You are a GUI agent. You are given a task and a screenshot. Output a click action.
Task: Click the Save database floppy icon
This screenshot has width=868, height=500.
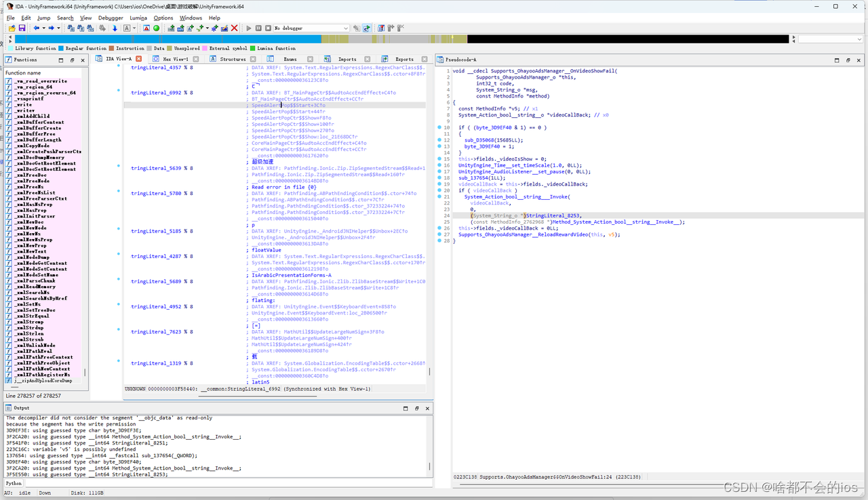click(22, 28)
